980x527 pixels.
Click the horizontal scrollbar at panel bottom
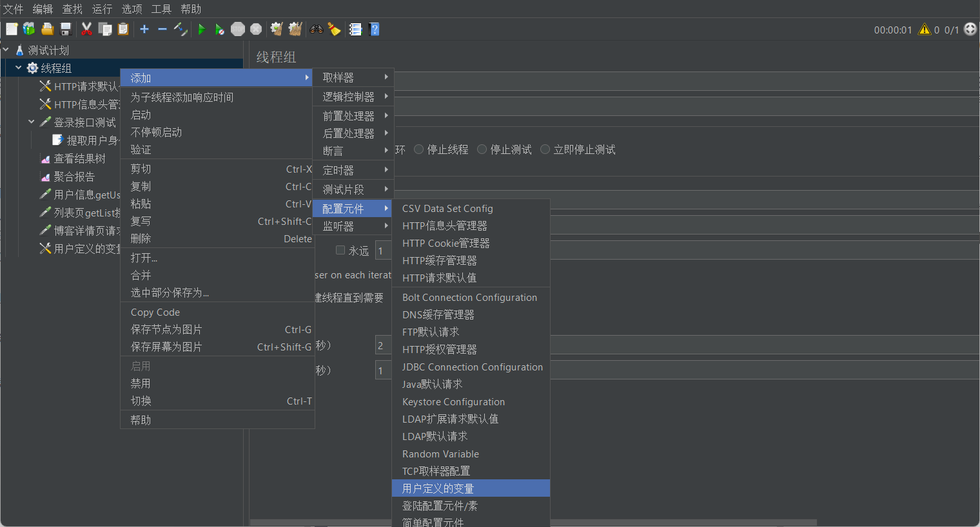click(x=533, y=522)
